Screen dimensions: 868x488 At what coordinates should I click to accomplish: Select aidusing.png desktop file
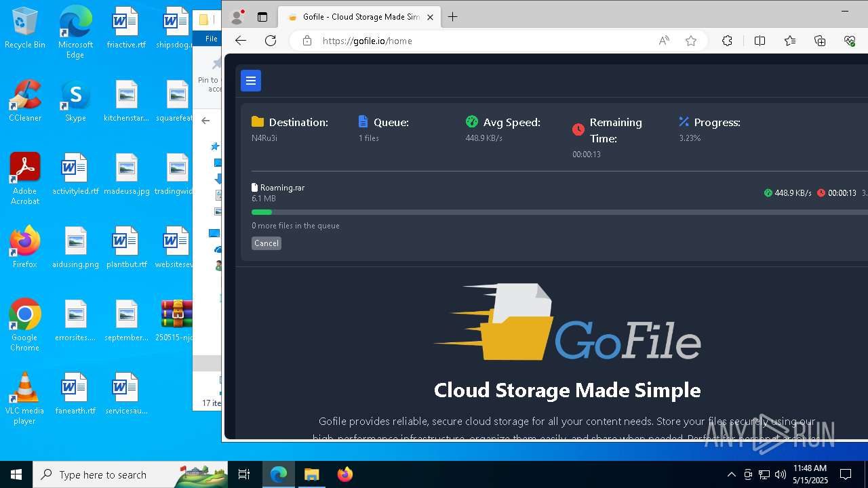(75, 247)
